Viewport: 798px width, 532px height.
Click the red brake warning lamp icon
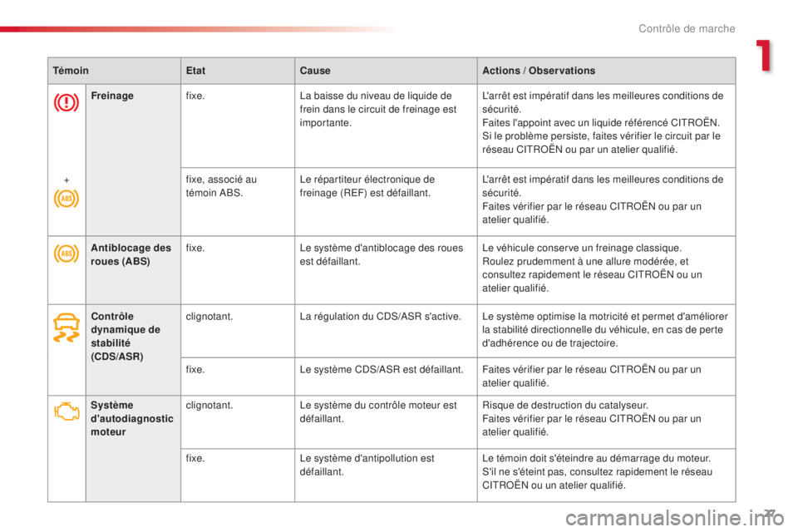[x=66, y=103]
